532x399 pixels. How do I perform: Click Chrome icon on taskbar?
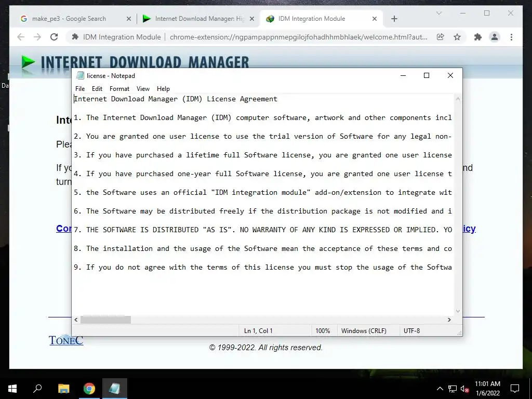coord(89,389)
